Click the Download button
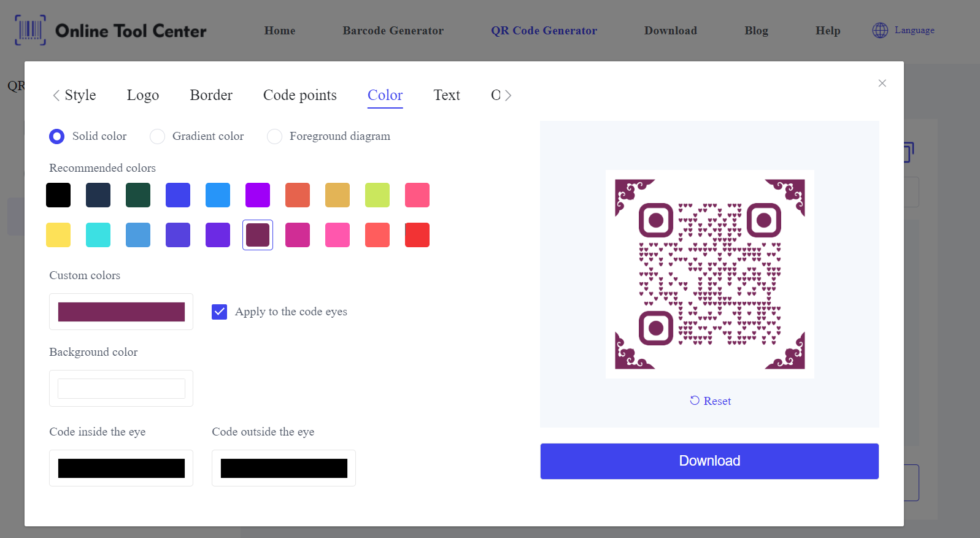 [709, 461]
